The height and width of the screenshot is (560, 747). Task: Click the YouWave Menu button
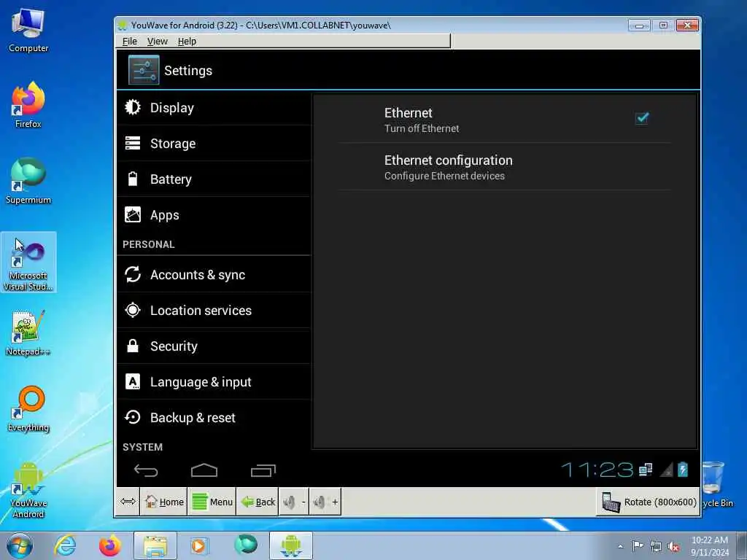click(212, 502)
